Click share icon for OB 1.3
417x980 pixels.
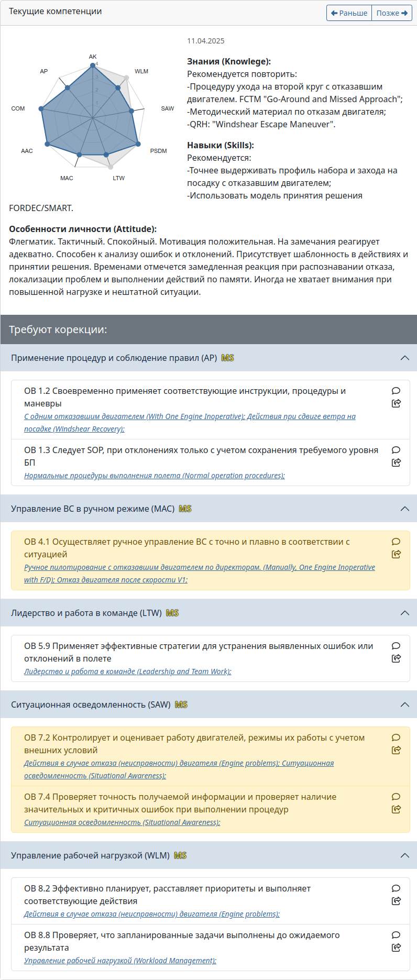point(396,463)
